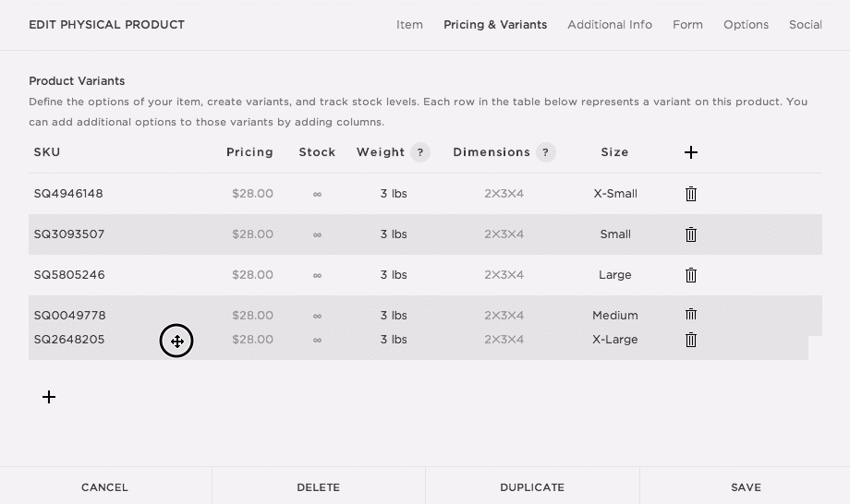Screen dimensions: 850x504
Task: Switch to the Item tab
Action: point(409,25)
